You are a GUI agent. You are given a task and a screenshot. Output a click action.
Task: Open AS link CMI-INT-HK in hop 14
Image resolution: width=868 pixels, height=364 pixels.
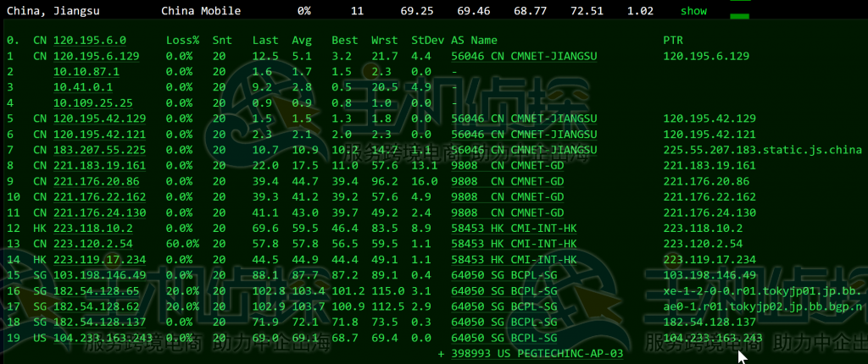(x=515, y=259)
